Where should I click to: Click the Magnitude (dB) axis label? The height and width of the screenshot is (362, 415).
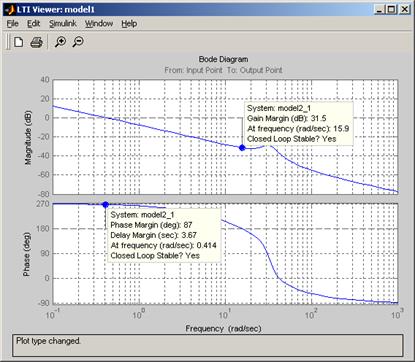pos(28,137)
